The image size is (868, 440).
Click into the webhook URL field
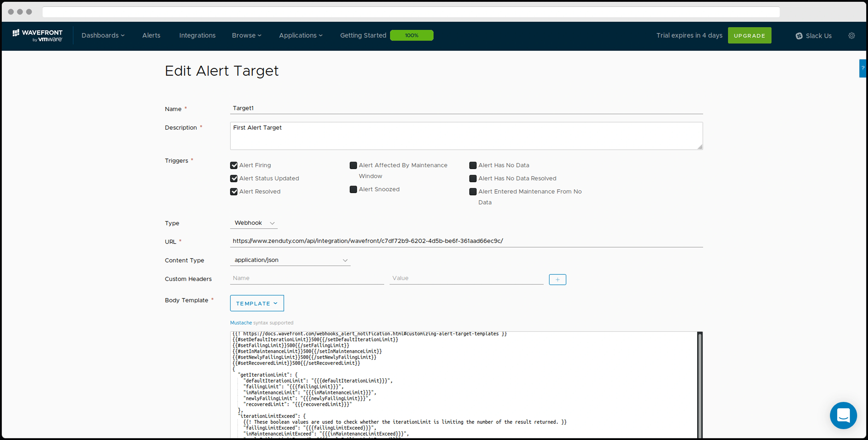tap(466, 241)
